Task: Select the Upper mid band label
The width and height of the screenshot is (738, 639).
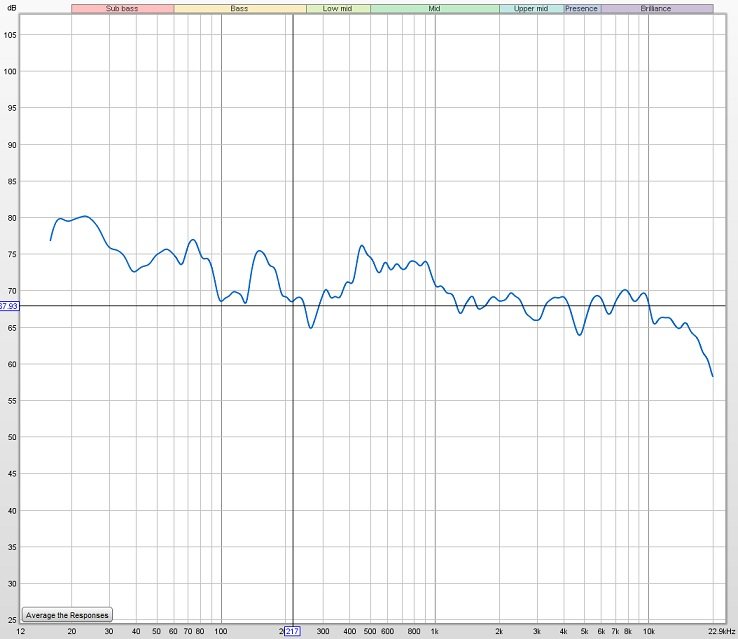Action: [x=530, y=8]
